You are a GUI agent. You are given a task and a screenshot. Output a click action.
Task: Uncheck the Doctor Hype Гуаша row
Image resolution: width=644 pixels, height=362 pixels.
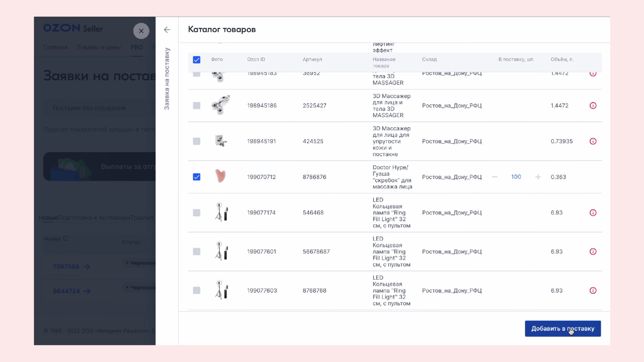[x=197, y=177]
